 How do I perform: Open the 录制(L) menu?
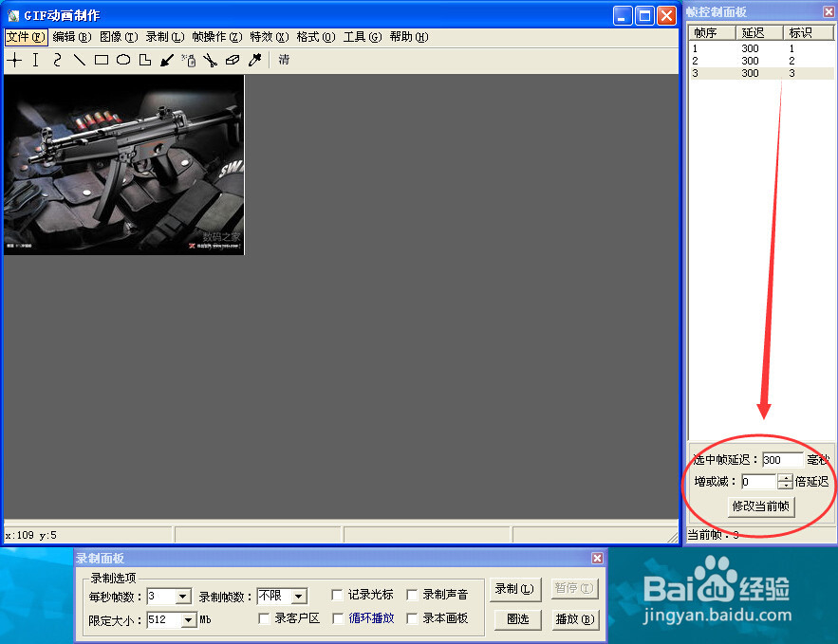164,37
